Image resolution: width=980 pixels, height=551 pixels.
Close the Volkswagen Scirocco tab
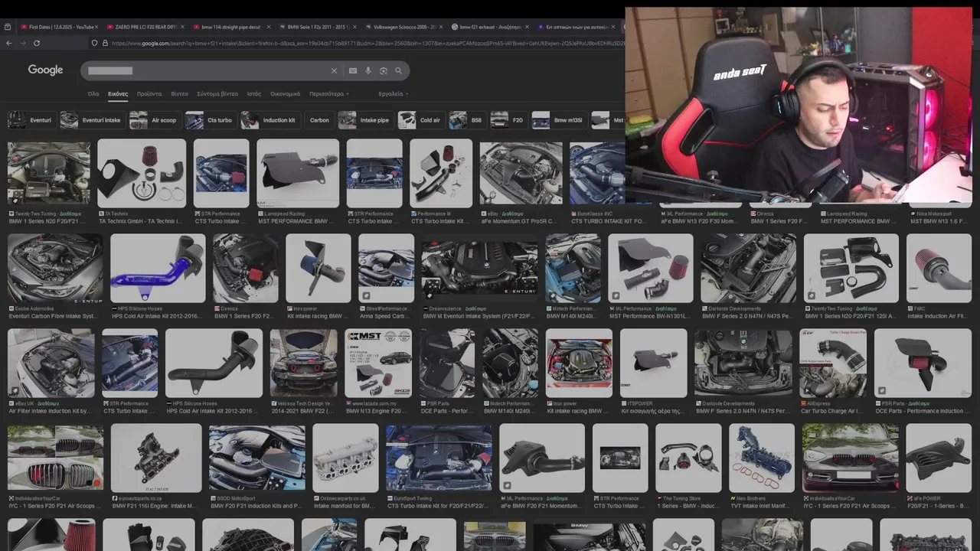tap(439, 27)
